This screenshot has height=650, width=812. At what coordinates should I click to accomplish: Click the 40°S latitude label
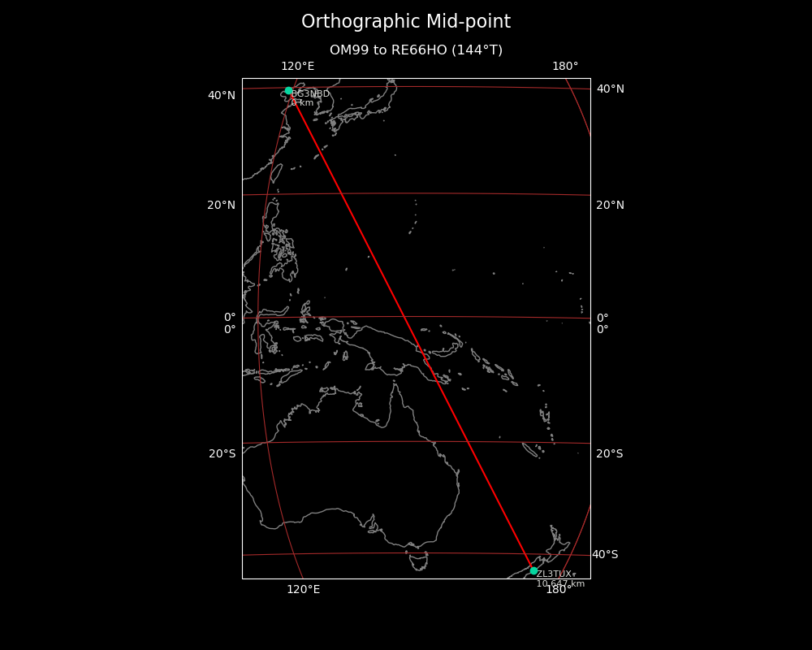605,555
